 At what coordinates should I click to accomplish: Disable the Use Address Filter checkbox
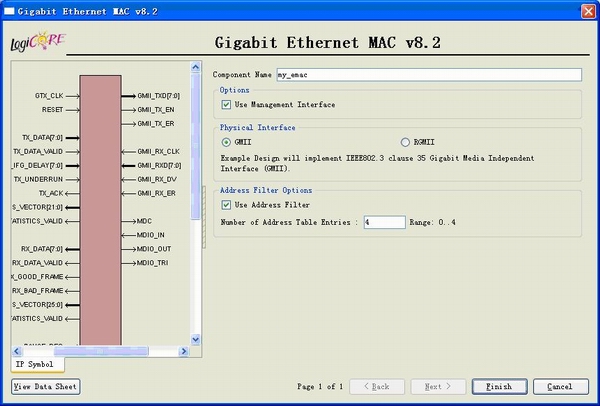click(227, 205)
